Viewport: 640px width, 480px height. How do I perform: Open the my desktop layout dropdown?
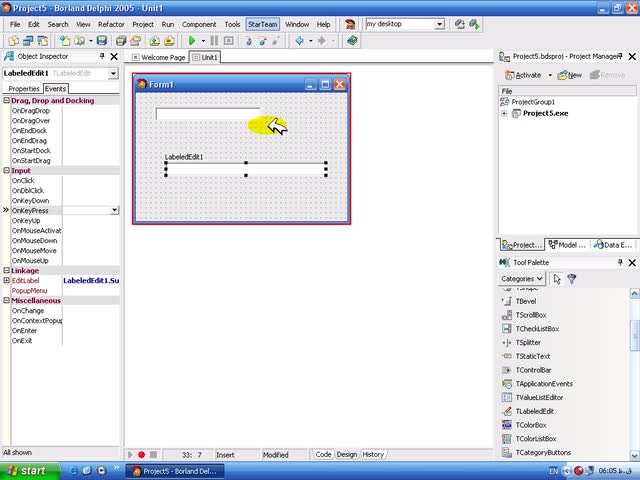(439, 24)
